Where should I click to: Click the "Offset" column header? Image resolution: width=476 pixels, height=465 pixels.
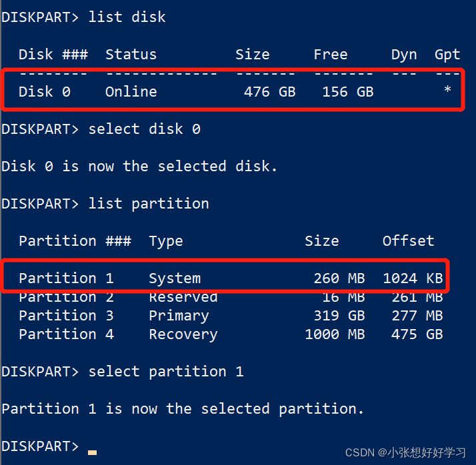pyautogui.click(x=408, y=241)
